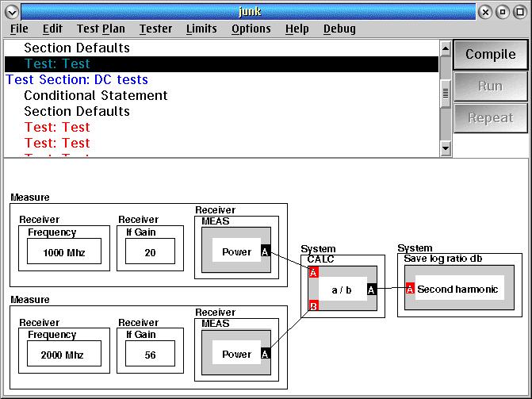Image resolution: width=532 pixels, height=399 pixels.
Task: Open the Options menu
Action: (251, 29)
